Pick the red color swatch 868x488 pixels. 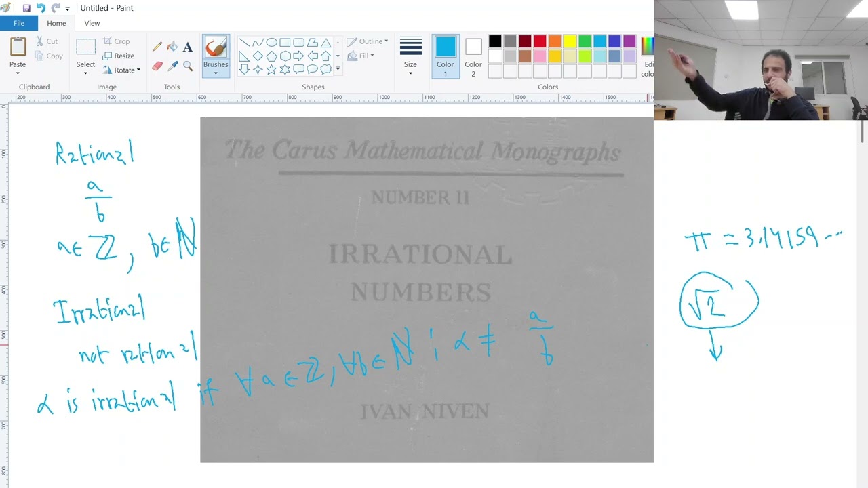540,41
